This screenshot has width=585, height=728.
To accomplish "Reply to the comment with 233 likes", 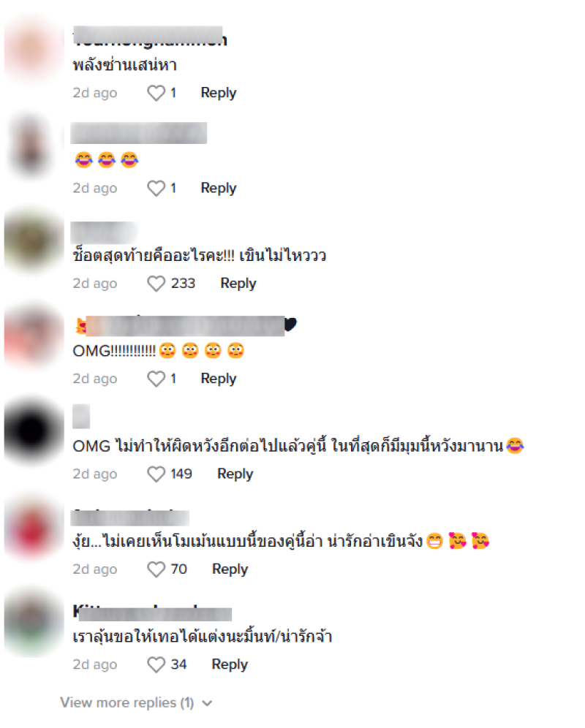I will [x=238, y=283].
